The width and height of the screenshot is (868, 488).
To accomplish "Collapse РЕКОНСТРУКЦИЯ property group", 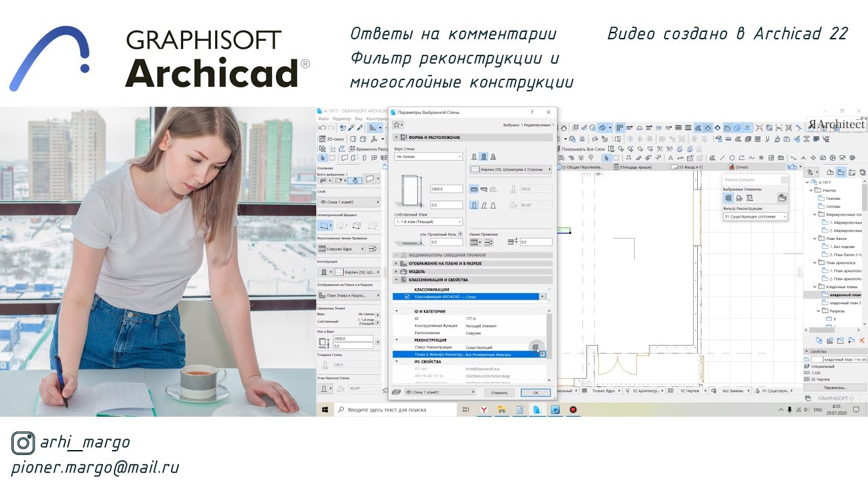I will 397,340.
